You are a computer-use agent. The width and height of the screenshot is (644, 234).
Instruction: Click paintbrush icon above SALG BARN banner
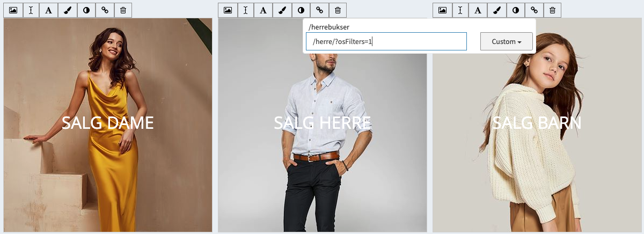coord(497,10)
